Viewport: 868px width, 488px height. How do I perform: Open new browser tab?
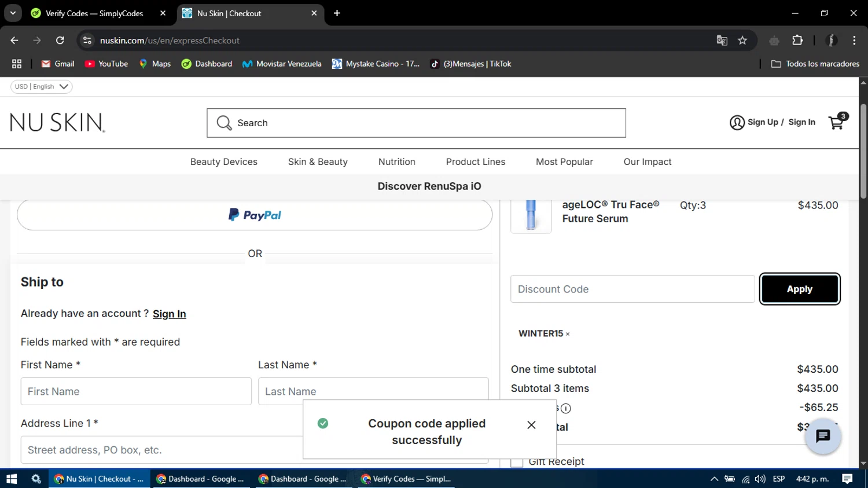click(337, 13)
